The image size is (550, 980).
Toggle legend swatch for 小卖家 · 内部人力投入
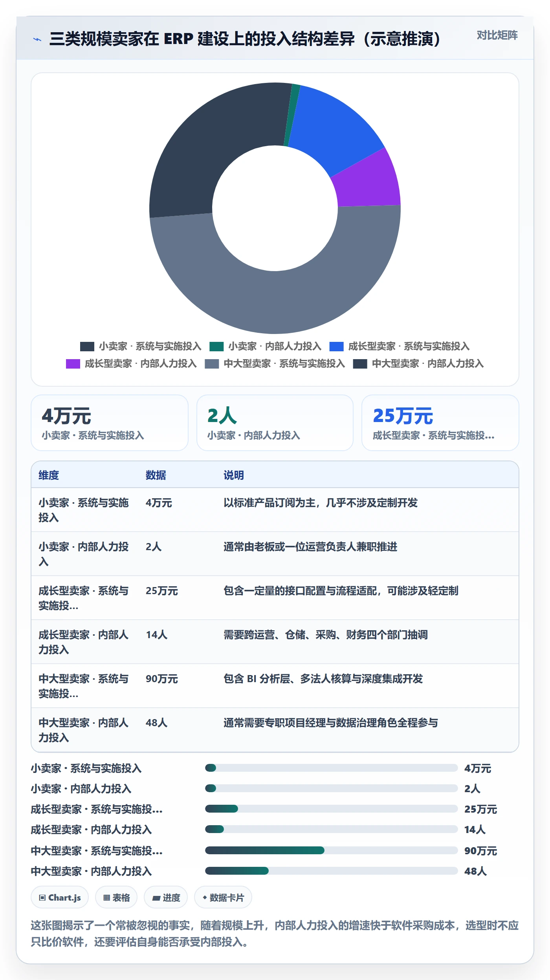click(216, 346)
